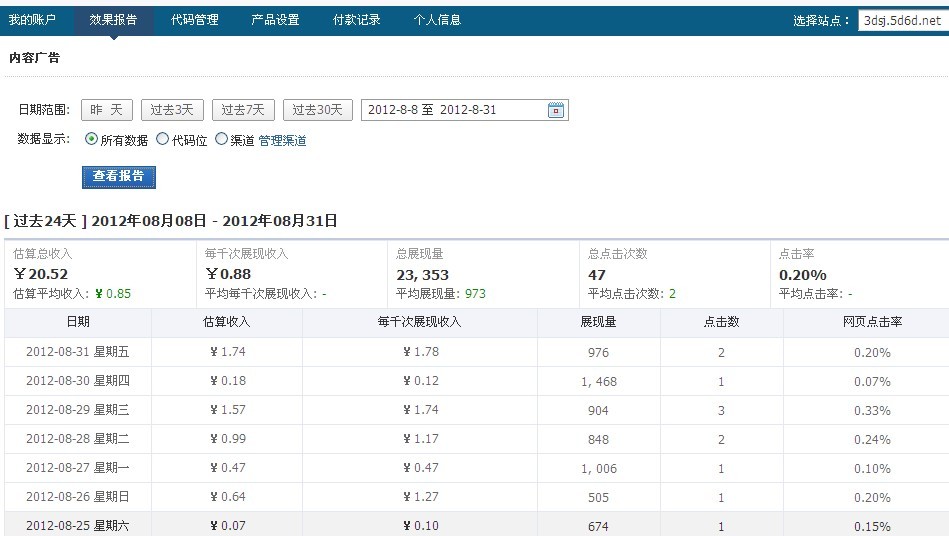The image size is (949, 536).
Task: Click the average impressions value 973
Action: click(475, 294)
